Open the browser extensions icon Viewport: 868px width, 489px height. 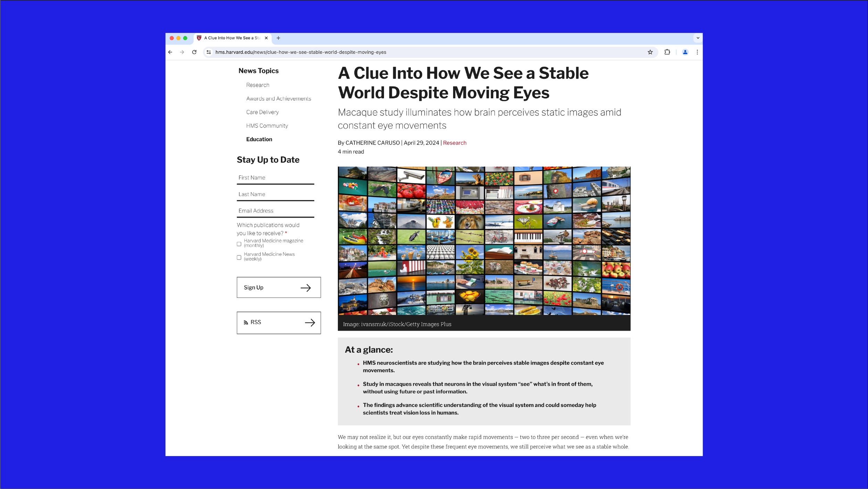click(x=667, y=52)
